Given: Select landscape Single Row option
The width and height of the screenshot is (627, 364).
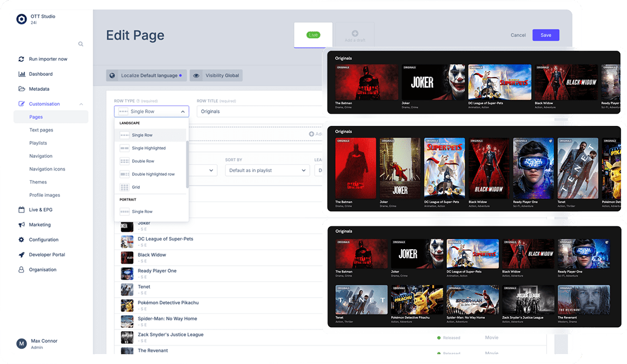Looking at the screenshot, I should point(151,135).
